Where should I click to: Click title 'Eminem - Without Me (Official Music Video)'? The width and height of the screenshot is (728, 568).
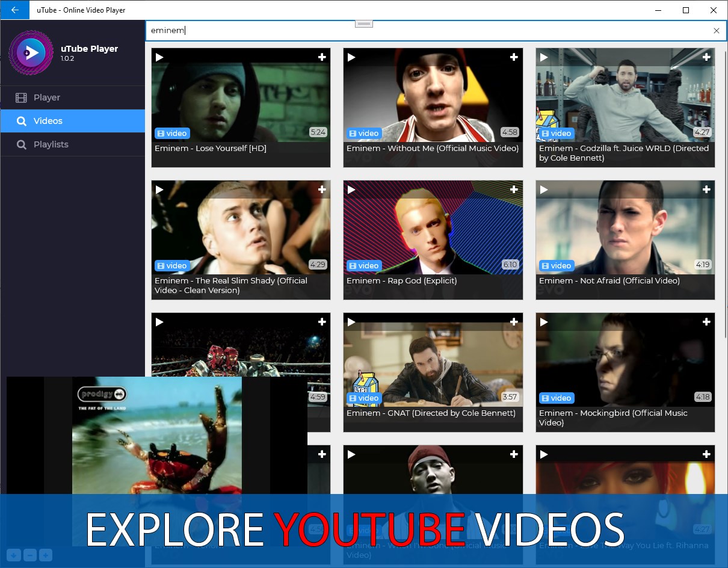tap(433, 149)
